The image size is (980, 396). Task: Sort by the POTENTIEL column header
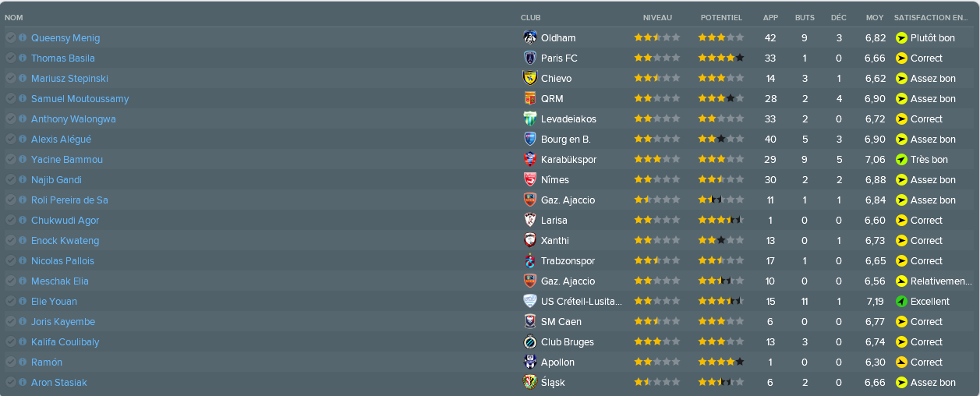click(x=721, y=17)
